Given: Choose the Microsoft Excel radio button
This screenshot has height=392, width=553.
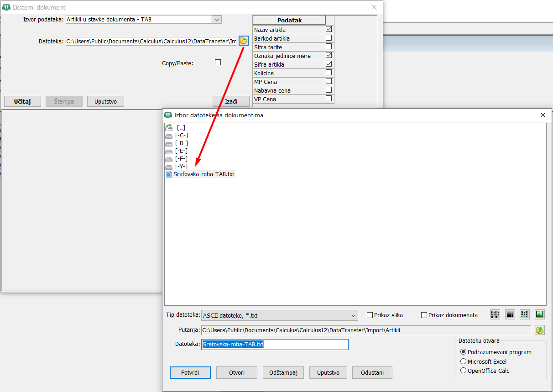Looking at the screenshot, I should pyautogui.click(x=464, y=361).
